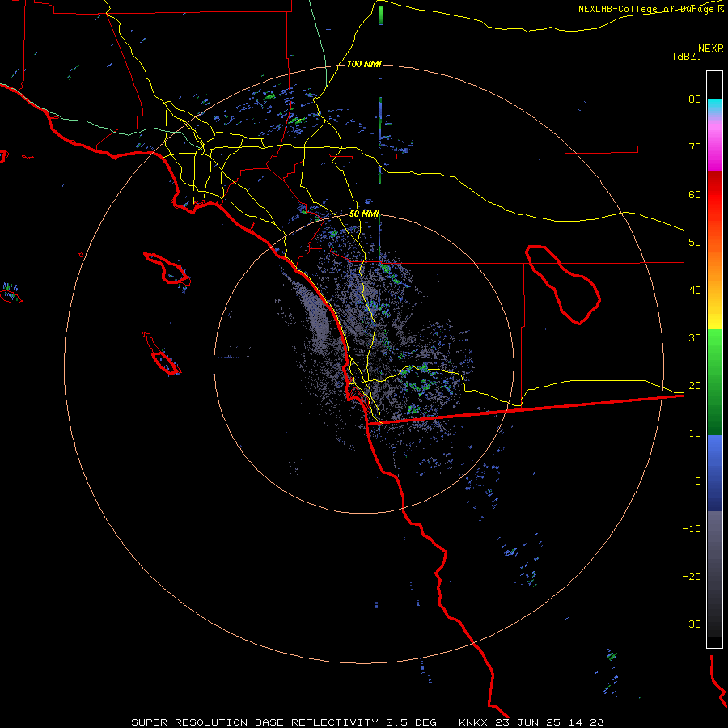Click the 80 dBZ scale value
Screen dimensions: 728x728
click(695, 99)
